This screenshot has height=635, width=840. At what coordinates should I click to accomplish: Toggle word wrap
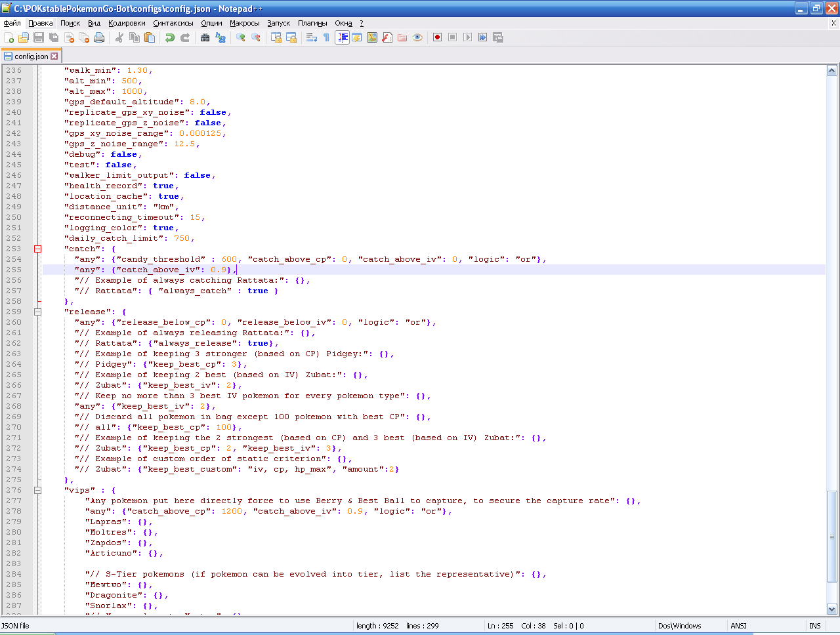coord(312,37)
